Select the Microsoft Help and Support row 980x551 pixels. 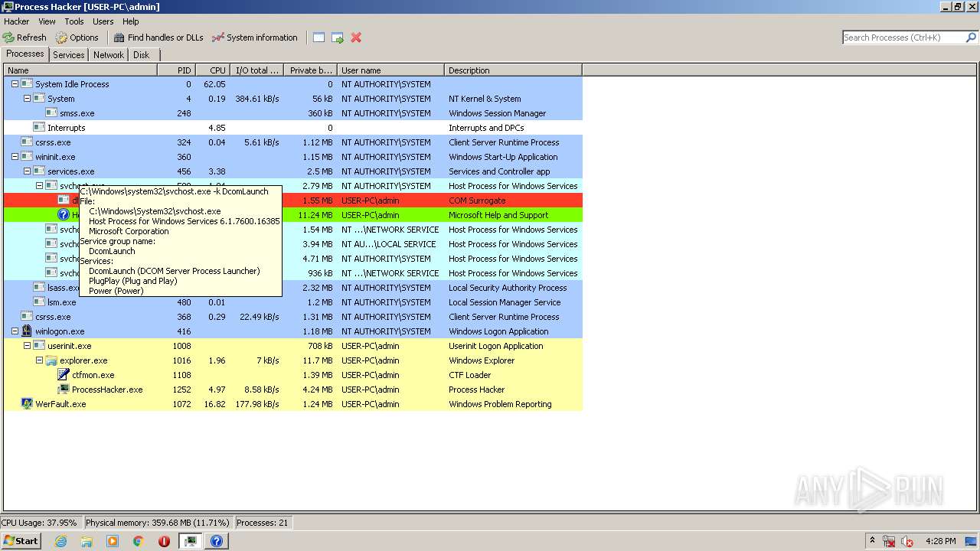[x=293, y=215]
